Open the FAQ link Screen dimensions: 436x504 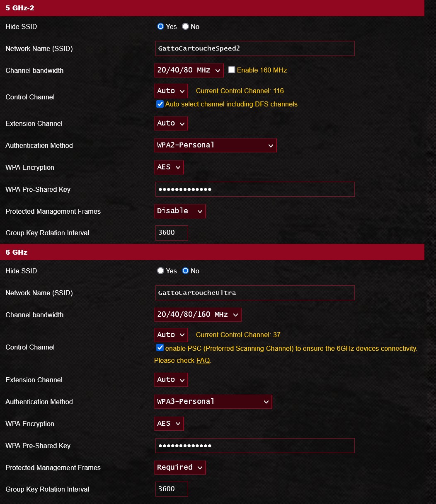(x=203, y=360)
